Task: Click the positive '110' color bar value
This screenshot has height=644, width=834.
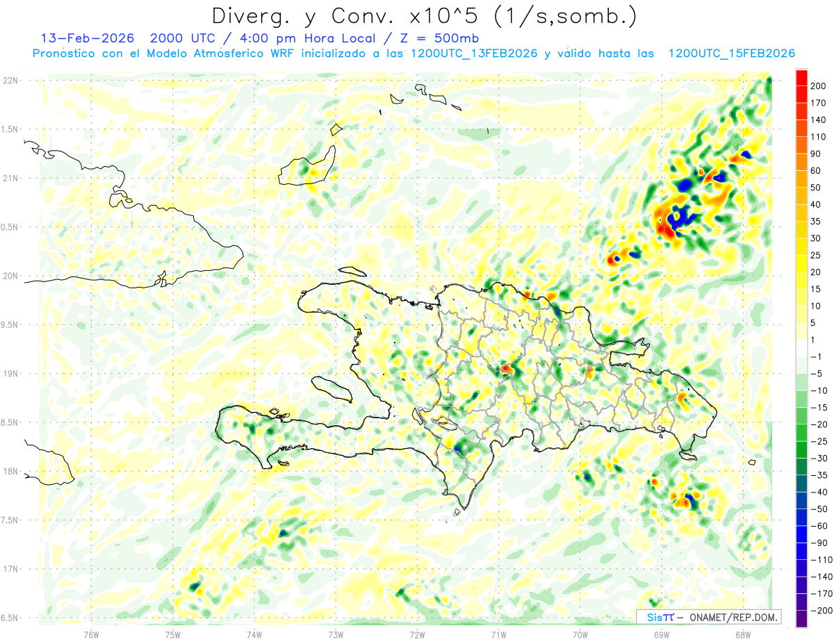Action: (819, 137)
